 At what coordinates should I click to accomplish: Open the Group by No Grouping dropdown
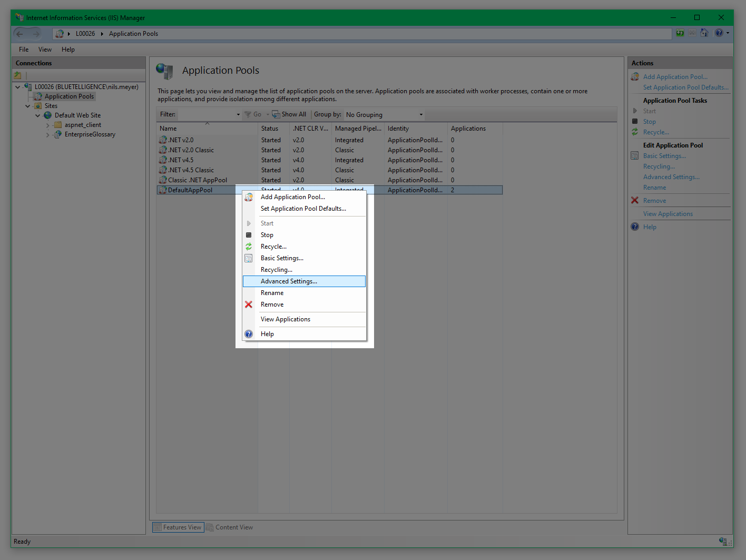tap(384, 115)
